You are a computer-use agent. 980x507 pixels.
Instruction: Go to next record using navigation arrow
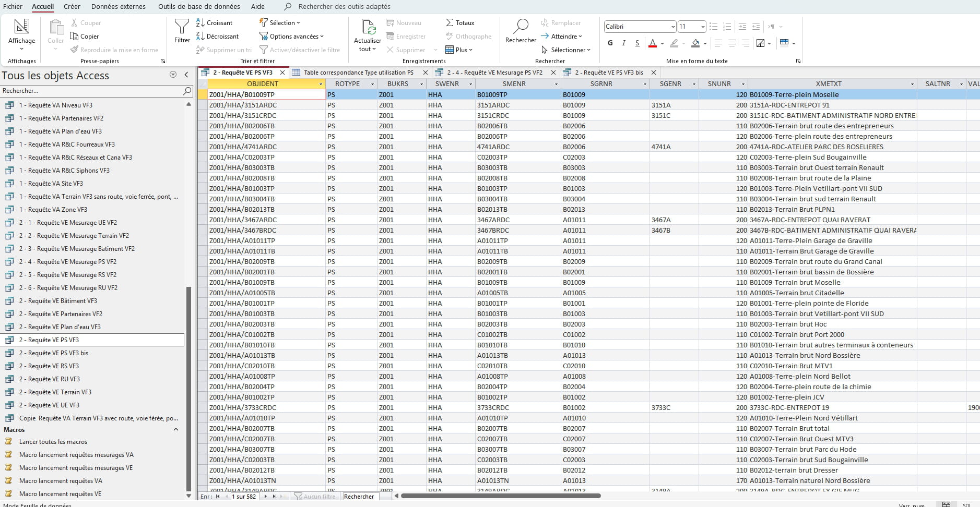point(266,497)
